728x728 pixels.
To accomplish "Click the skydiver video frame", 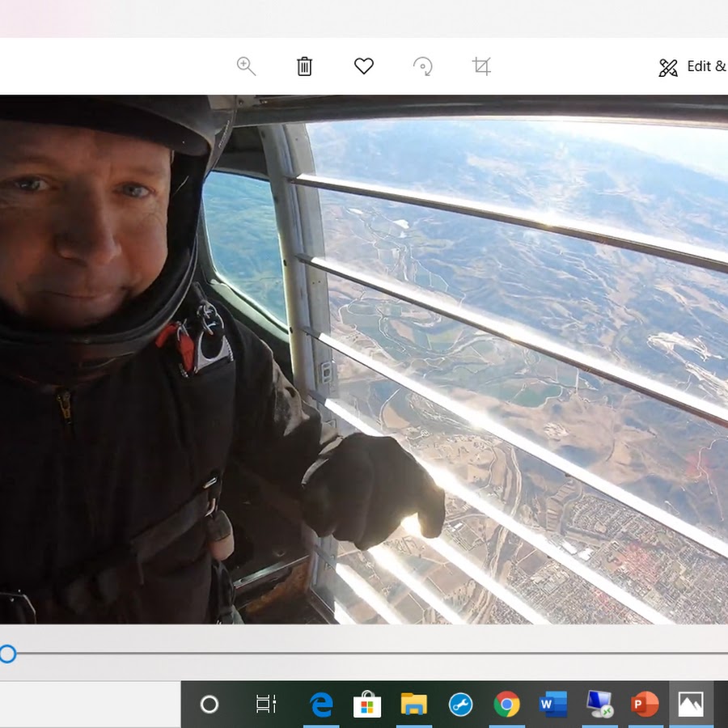I will pos(364,360).
